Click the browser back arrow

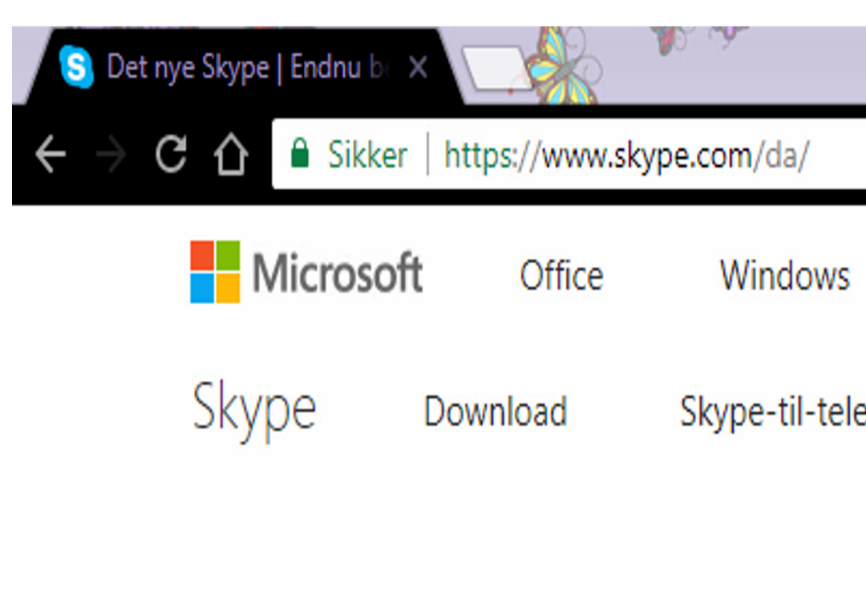pyautogui.click(x=51, y=154)
